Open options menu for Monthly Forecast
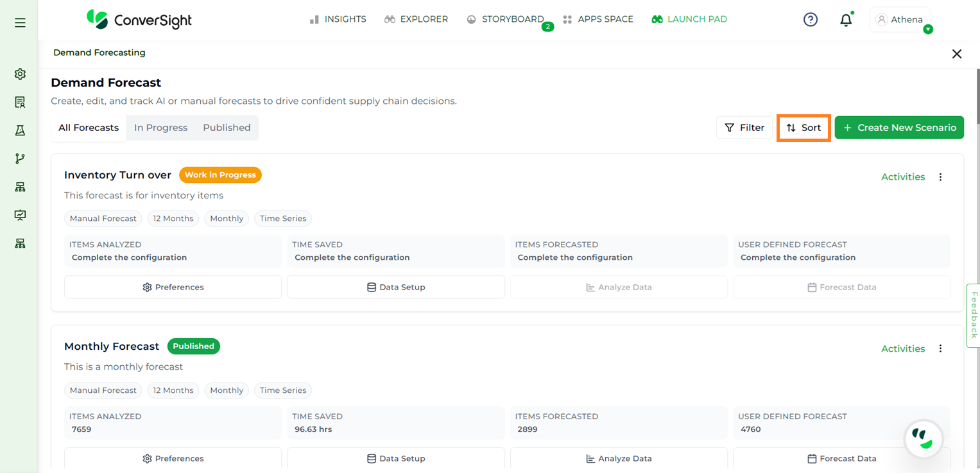The height and width of the screenshot is (473, 980). 940,348
